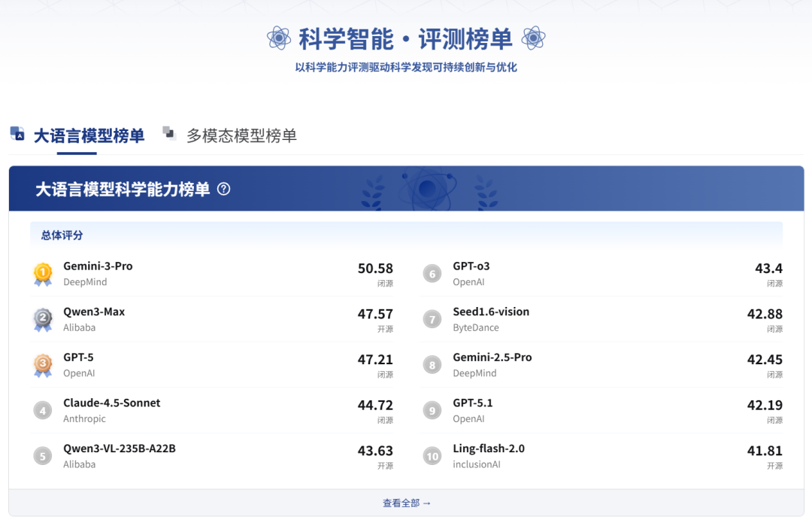Click the score 43.4
This screenshot has width=812, height=526.
click(x=769, y=269)
